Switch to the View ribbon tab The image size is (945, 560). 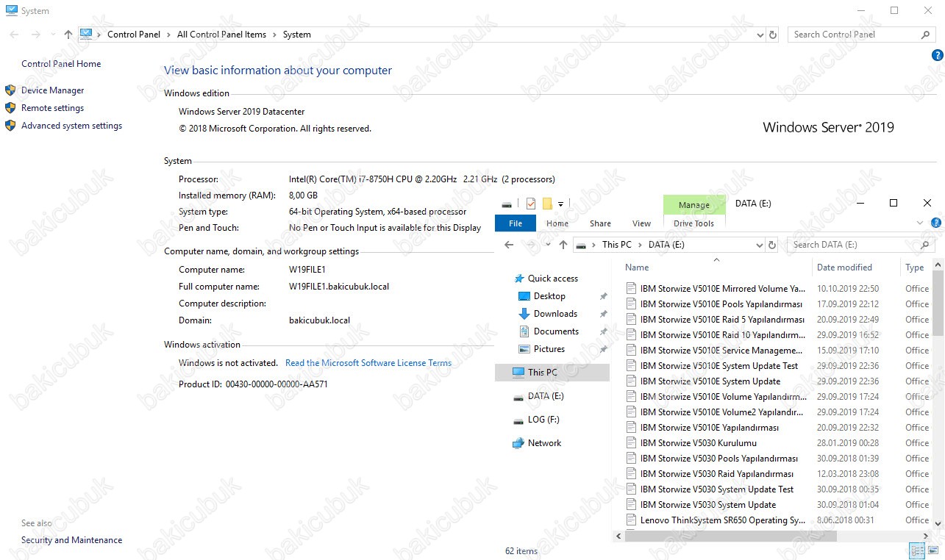pyautogui.click(x=641, y=223)
